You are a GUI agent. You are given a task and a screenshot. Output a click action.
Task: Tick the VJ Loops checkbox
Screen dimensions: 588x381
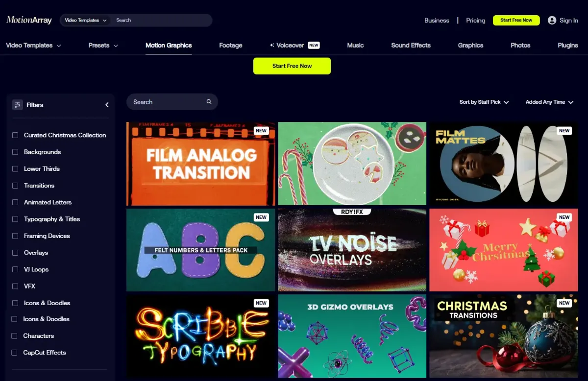point(15,269)
